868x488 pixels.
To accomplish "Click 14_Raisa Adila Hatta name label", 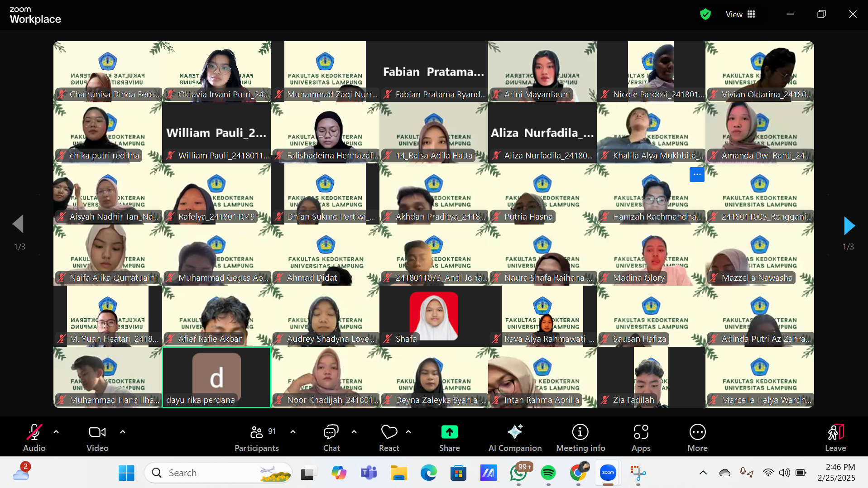I will [434, 156].
